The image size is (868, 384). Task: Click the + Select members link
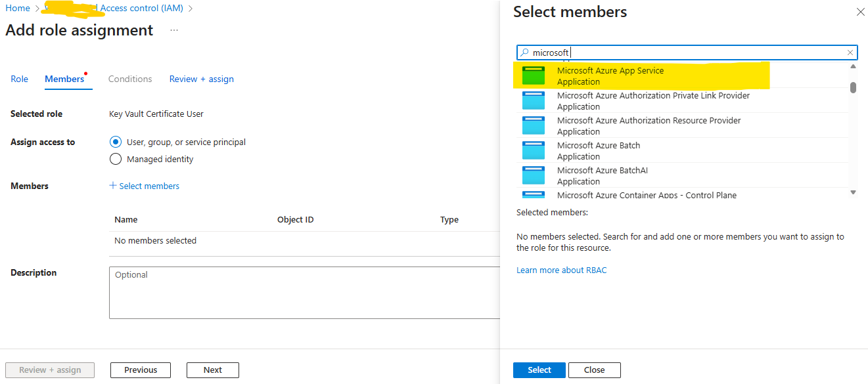(145, 186)
